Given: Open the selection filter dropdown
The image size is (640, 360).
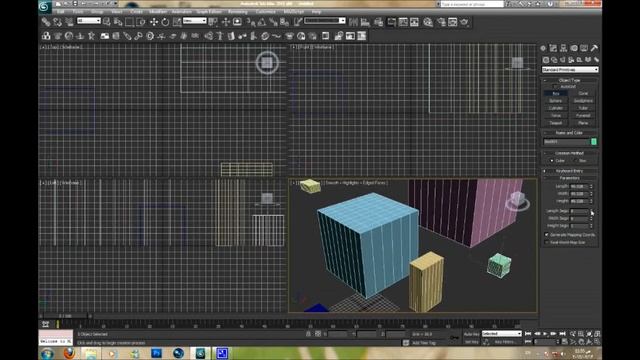Looking at the screenshot, I should (x=89, y=20).
